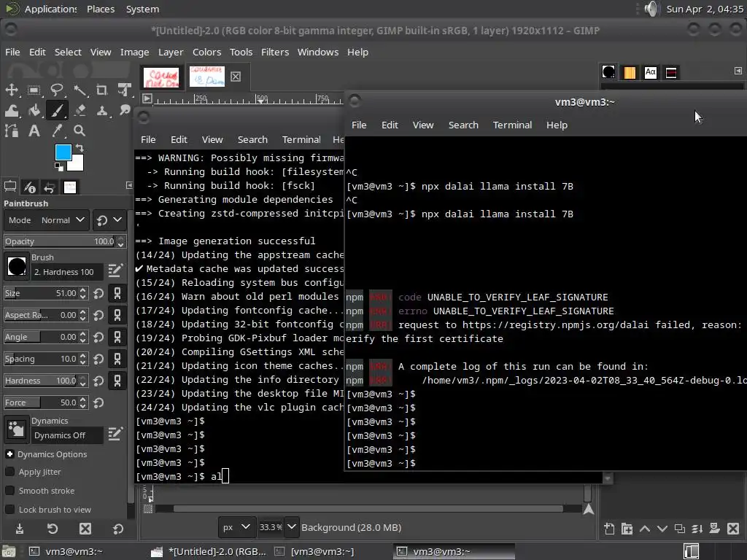Select the Unified Transform tool
Image resolution: width=747 pixels, height=560 pixels.
[x=124, y=90]
